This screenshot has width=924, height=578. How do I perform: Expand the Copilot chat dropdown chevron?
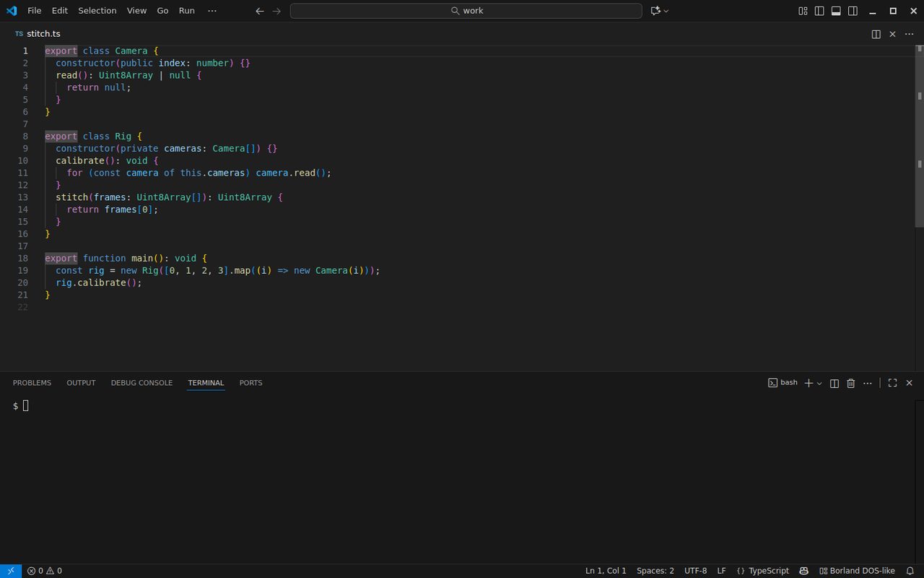[x=666, y=11]
